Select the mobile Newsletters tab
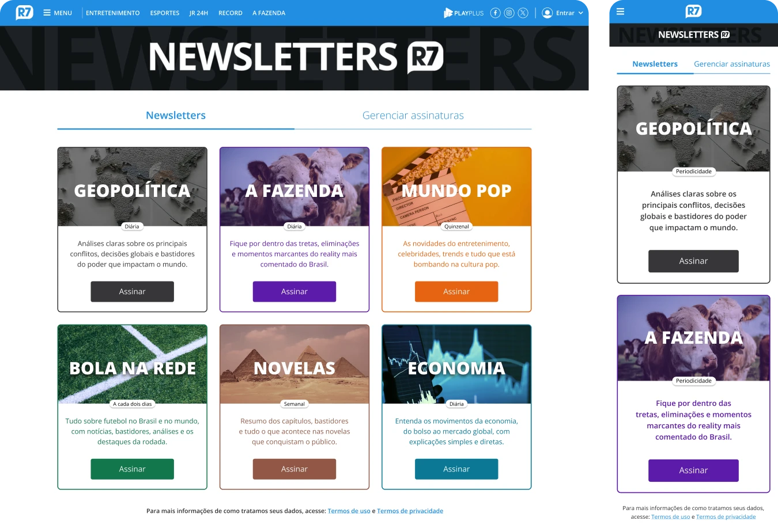Screen dimensions: 778x532 tap(655, 64)
